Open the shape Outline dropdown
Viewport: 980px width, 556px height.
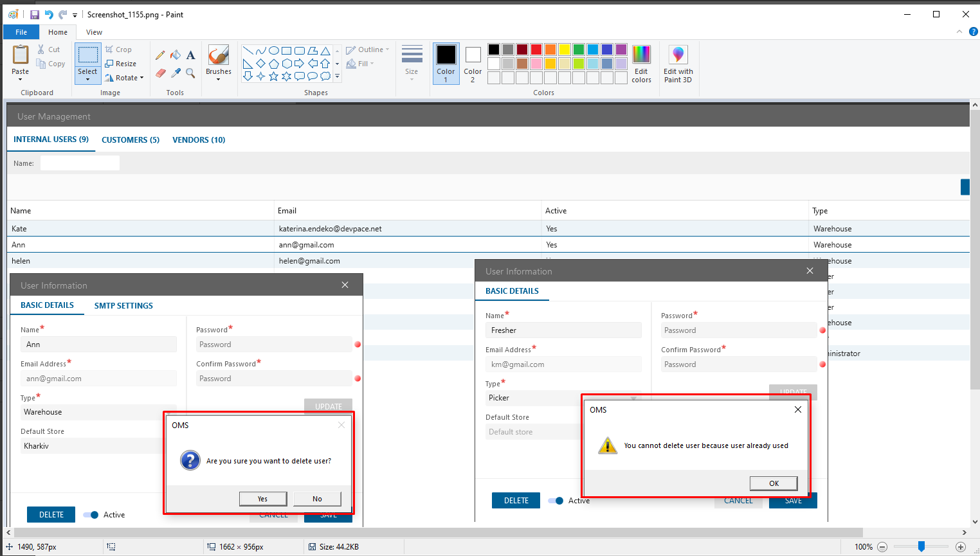[368, 49]
